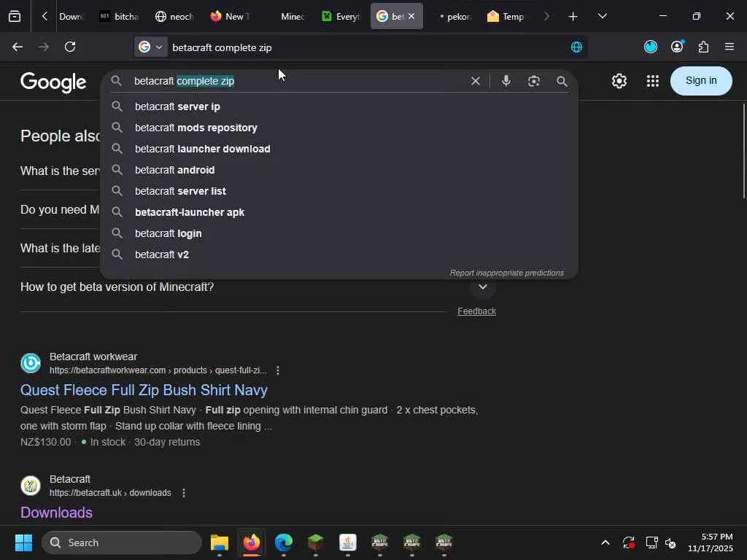The width and height of the screenshot is (747, 560).
Task: Click the browser address bar text
Action: (222, 47)
